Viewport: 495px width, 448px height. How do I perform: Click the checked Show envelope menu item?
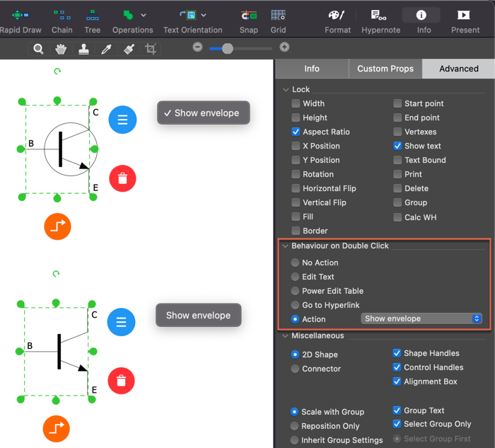click(204, 113)
